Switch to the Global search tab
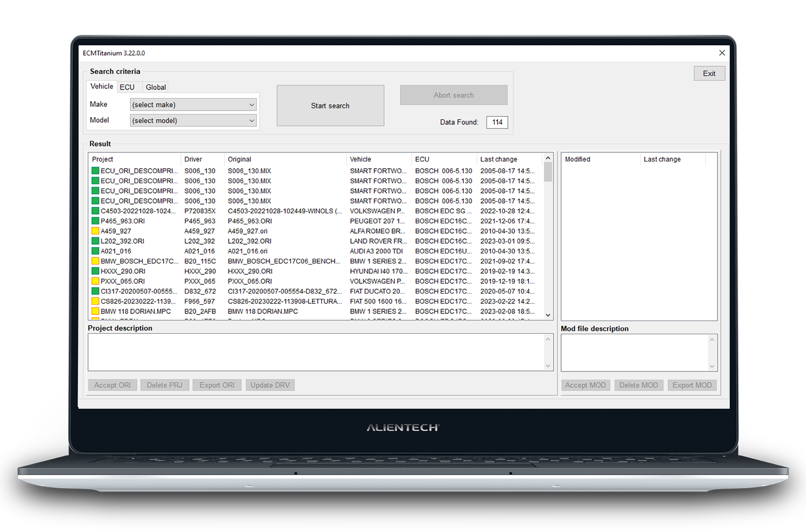Viewport: 806px width, 532px height. [155, 87]
